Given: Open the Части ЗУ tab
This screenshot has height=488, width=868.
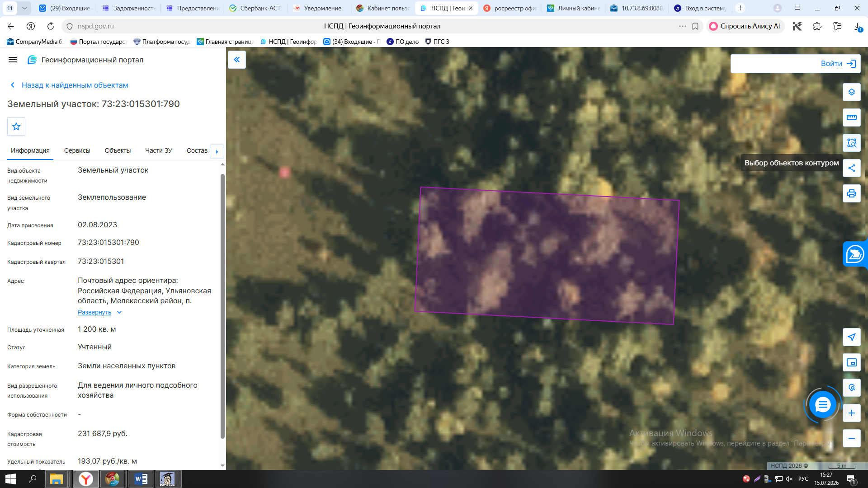Looking at the screenshot, I should click(159, 150).
